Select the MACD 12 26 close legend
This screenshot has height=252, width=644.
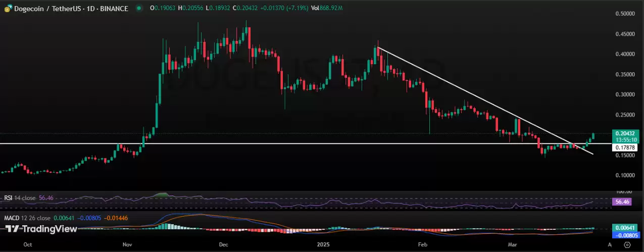(x=27, y=218)
